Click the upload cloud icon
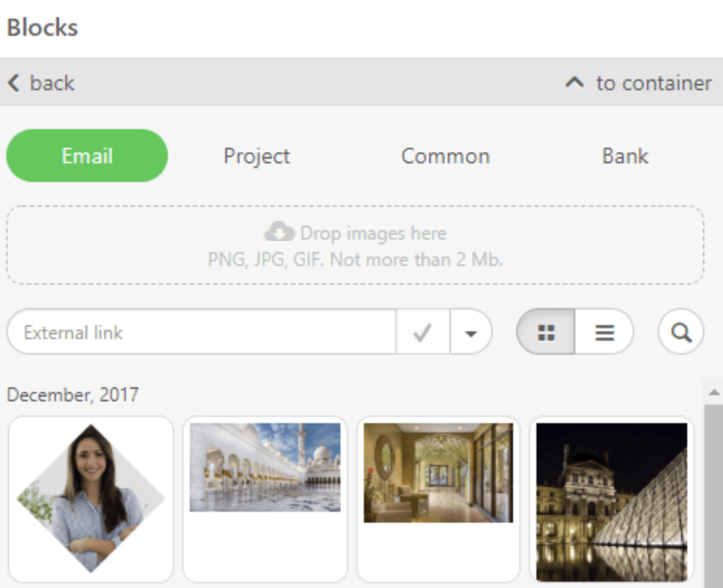 279,232
